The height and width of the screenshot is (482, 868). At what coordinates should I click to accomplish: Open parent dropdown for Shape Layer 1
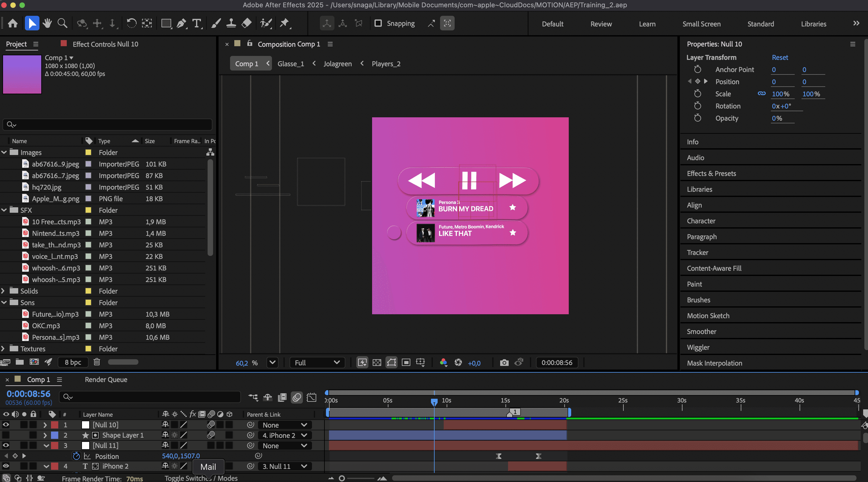pos(285,435)
